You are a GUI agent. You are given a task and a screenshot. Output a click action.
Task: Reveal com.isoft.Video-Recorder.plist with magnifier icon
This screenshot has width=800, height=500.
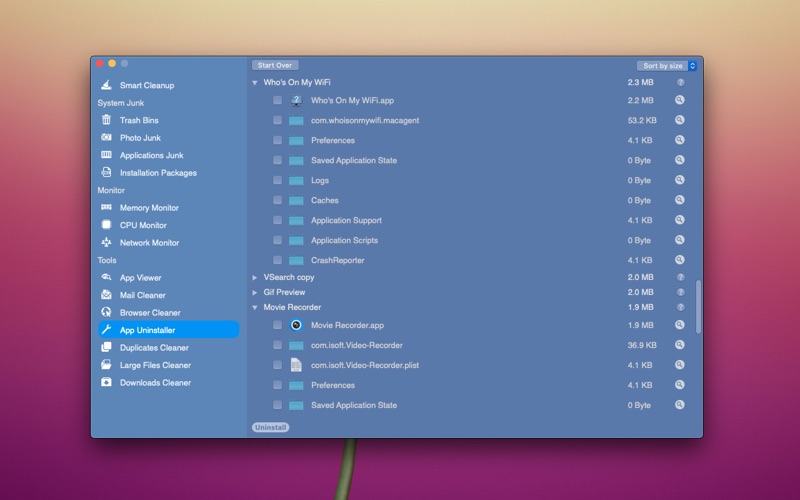tap(680, 365)
